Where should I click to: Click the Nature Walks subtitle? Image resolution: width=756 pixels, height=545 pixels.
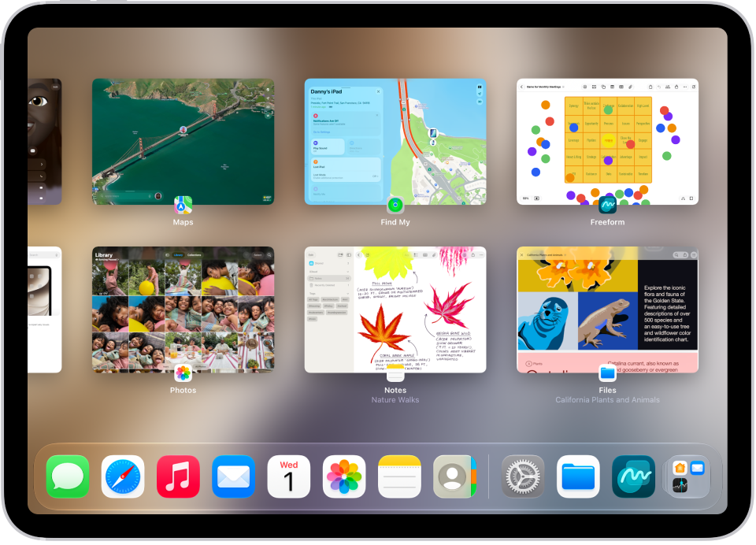pyautogui.click(x=395, y=400)
